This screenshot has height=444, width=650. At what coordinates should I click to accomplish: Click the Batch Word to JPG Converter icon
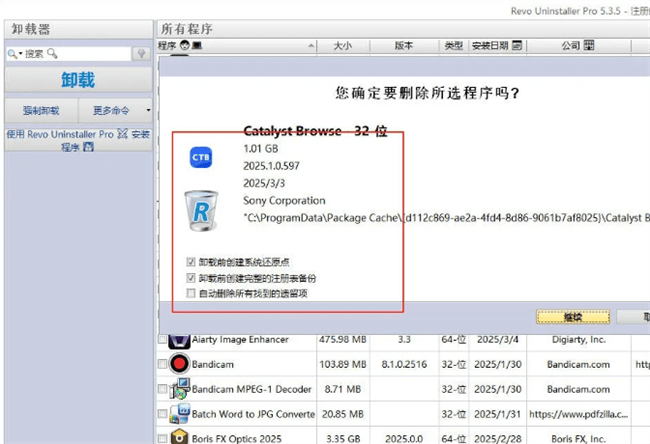pyautogui.click(x=179, y=414)
